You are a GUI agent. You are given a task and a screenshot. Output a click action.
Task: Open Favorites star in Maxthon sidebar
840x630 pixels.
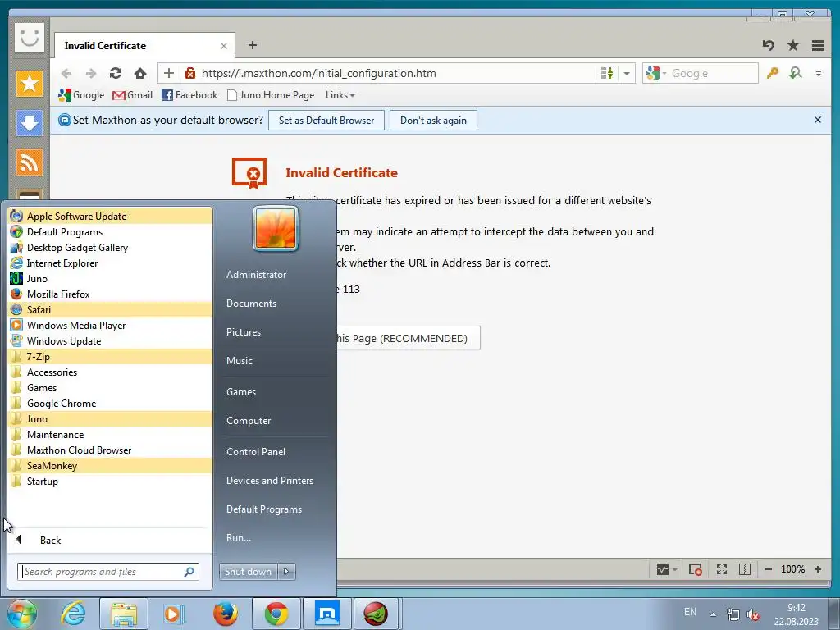pos(29,84)
